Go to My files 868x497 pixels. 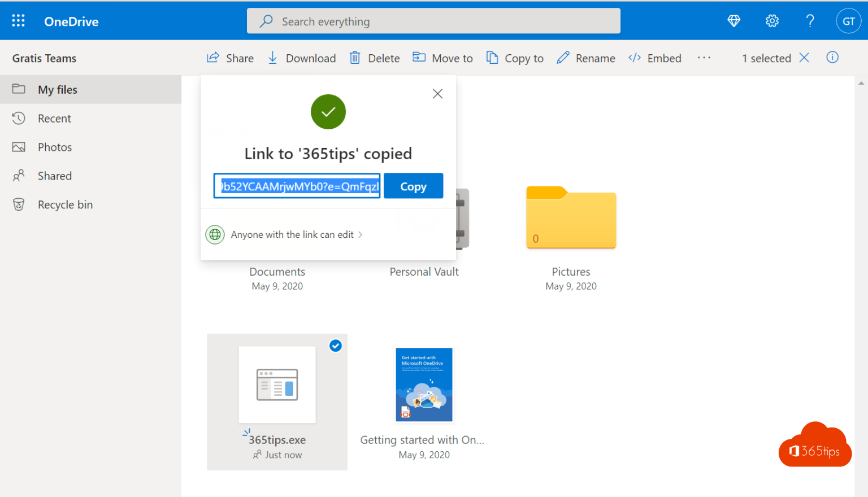(58, 89)
